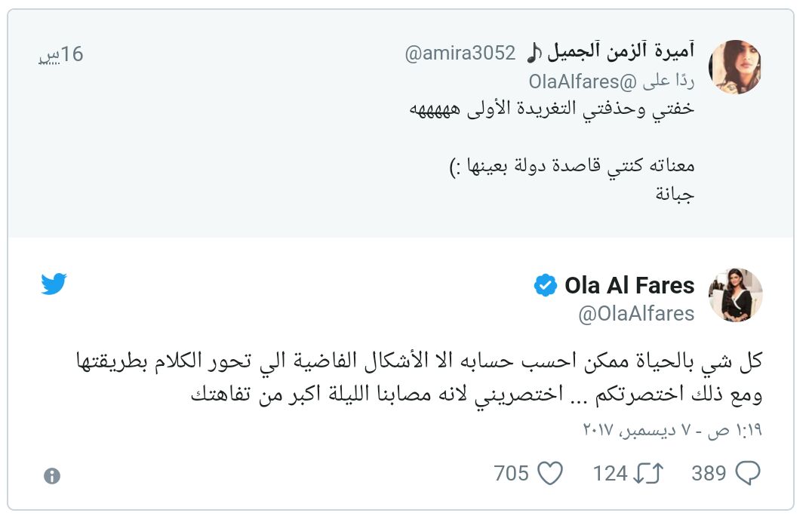Open the آميرة آلزمن آلجميل display name
Image resolution: width=812 pixels, height=519 pixels.
[x=610, y=52]
